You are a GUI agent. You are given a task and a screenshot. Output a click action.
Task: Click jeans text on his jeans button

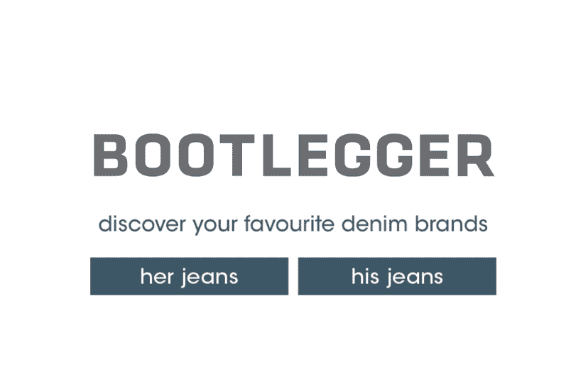click(x=415, y=278)
